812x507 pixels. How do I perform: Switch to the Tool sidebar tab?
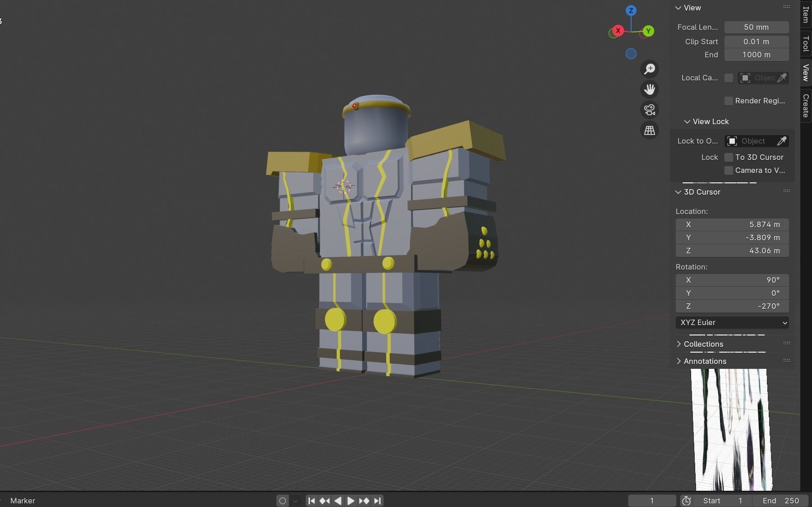(x=806, y=44)
